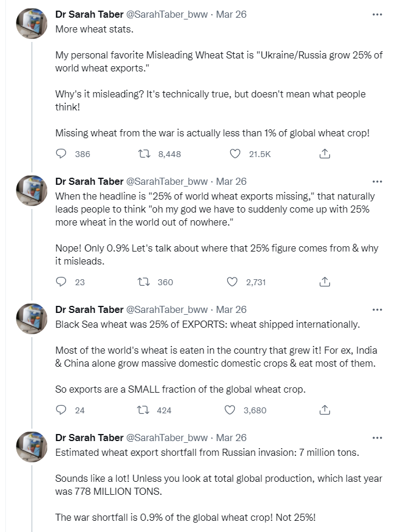The width and height of the screenshot is (393, 532).
Task: Retweet the tweet with 424 retweets
Action: coord(142,410)
